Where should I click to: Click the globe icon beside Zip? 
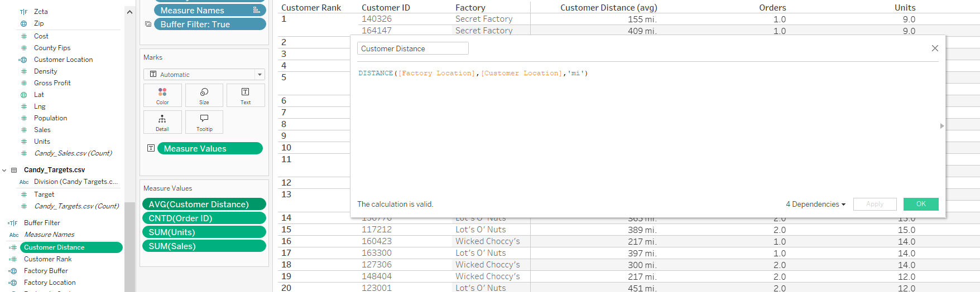[x=23, y=23]
